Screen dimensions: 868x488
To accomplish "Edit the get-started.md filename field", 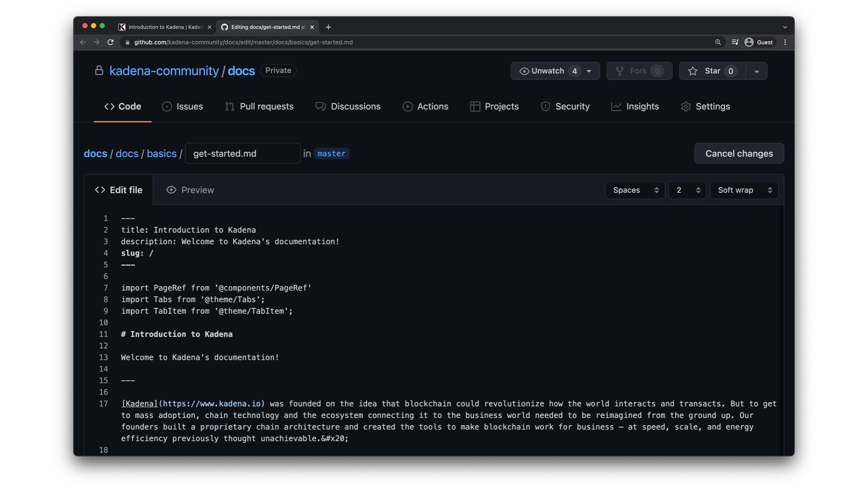I will 243,154.
